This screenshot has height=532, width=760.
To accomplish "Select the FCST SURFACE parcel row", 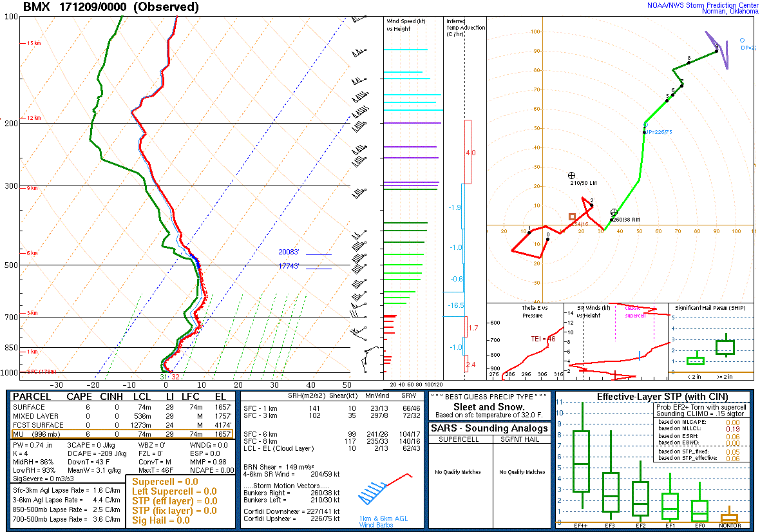I will coord(122,425).
